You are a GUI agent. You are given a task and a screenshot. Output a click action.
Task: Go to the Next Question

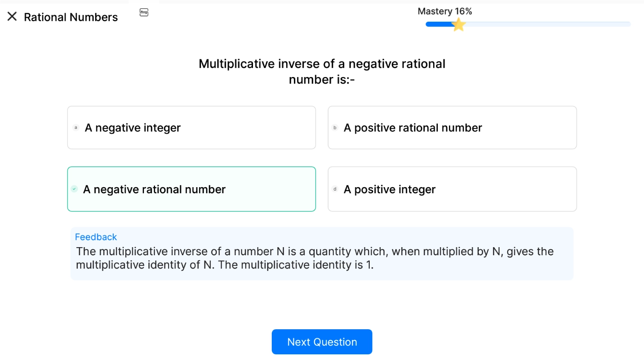pos(322,342)
